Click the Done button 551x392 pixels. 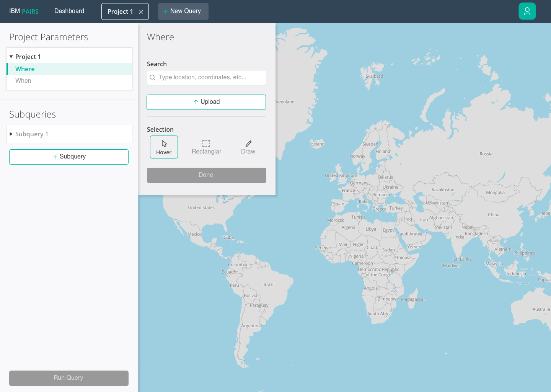[206, 175]
